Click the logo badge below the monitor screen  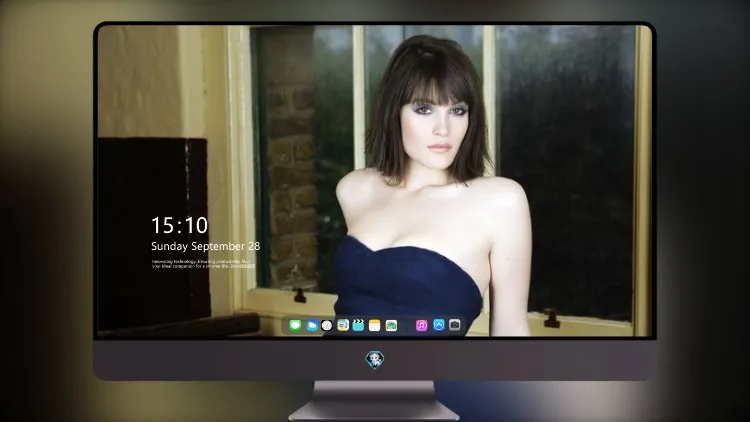375,360
